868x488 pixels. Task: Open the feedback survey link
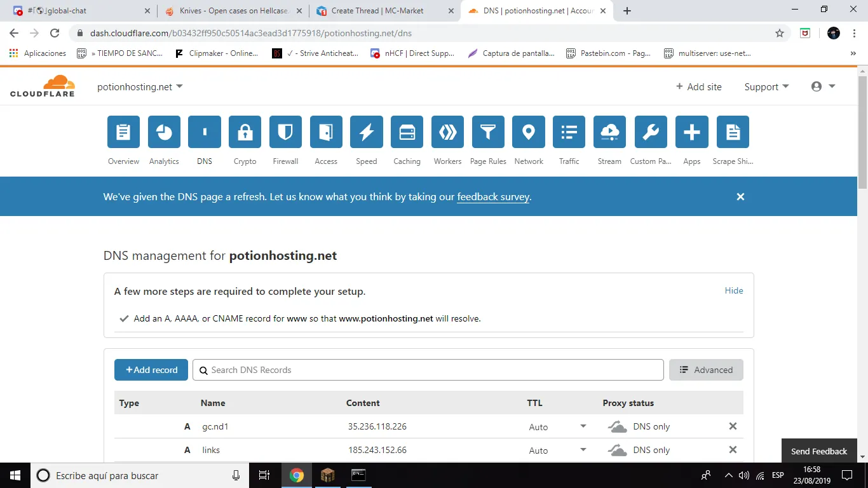[493, 197]
